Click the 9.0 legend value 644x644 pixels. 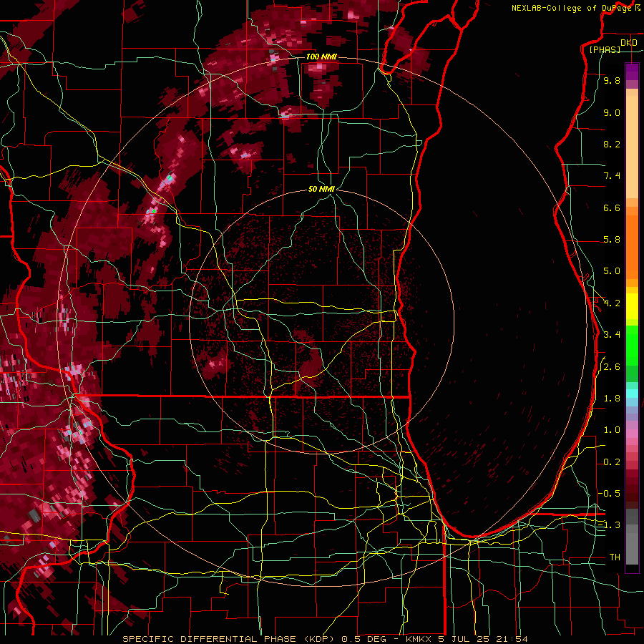(x=612, y=112)
